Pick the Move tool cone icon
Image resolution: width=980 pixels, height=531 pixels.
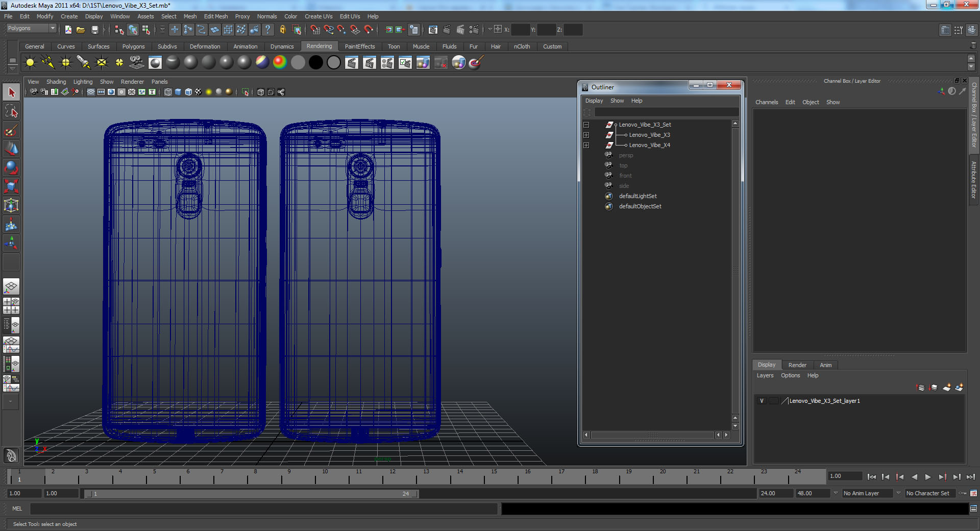[x=11, y=149]
